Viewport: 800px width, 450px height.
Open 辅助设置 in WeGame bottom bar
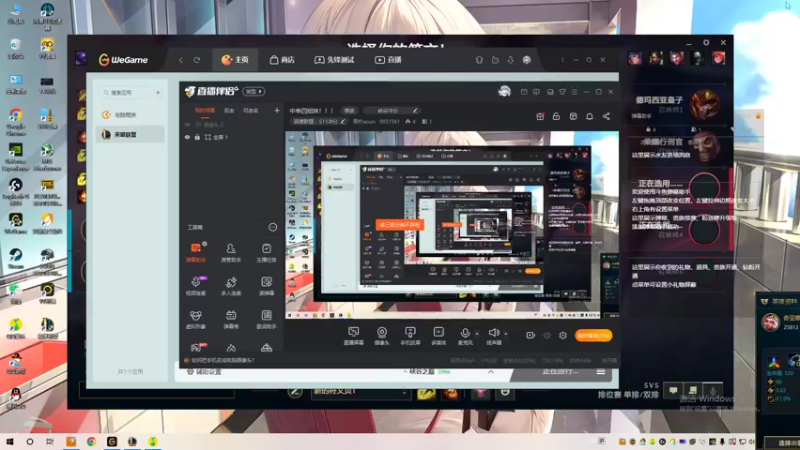tap(204, 372)
